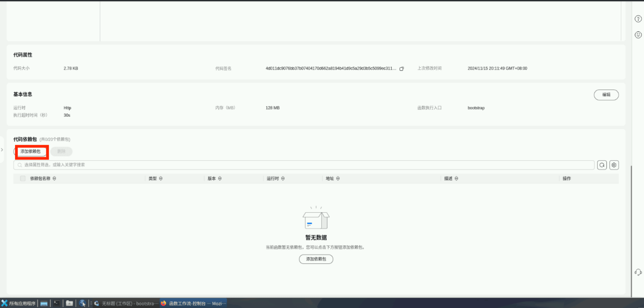Sort by 版本 column icon
644x308 pixels.
click(x=220, y=179)
